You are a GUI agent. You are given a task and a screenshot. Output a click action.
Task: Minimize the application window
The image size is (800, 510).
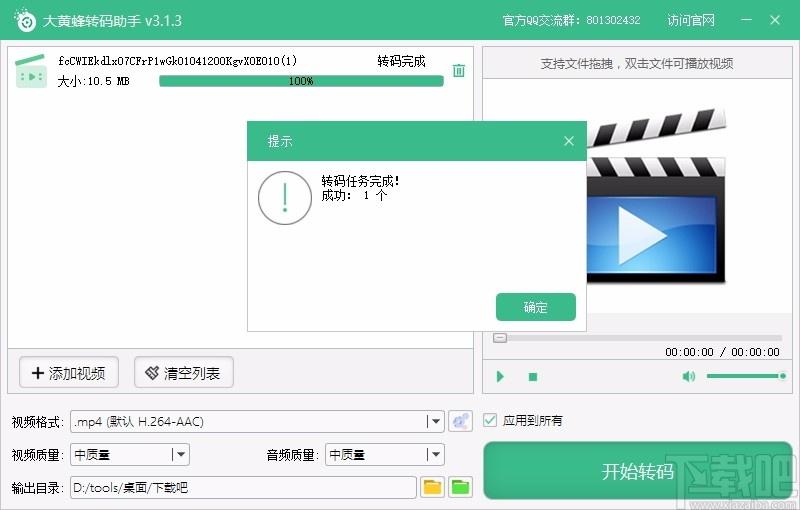click(x=746, y=20)
